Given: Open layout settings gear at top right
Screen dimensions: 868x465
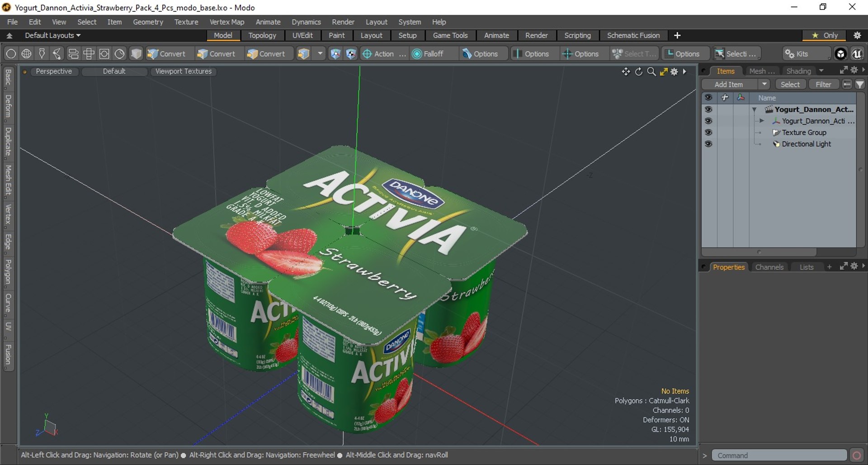Looking at the screenshot, I should pyautogui.click(x=857, y=35).
